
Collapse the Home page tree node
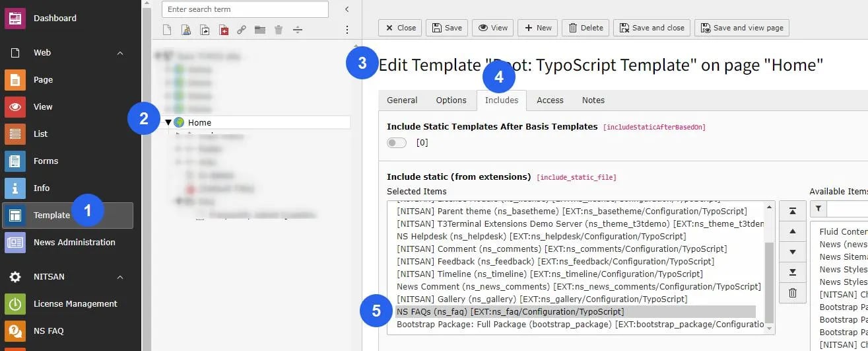[168, 122]
